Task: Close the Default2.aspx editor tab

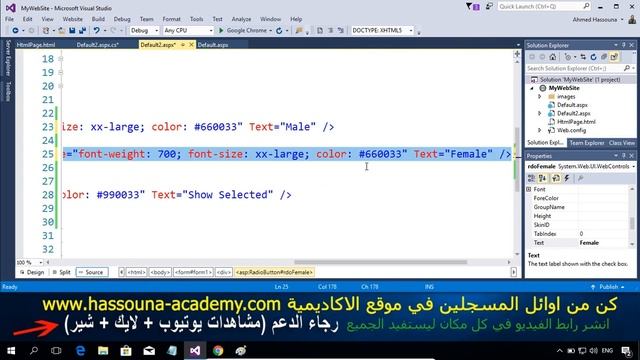Action: click(191, 45)
